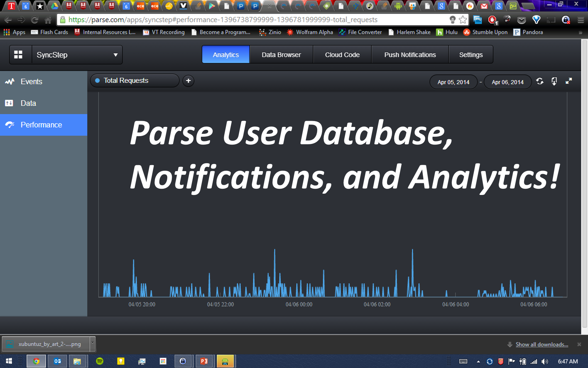Show hidden system tray icons
Screen dimensions: 588x368
coord(478,361)
